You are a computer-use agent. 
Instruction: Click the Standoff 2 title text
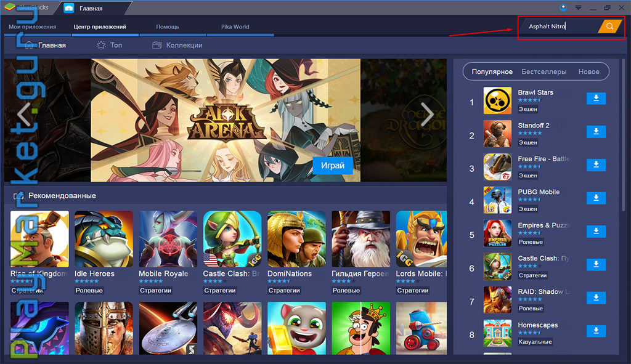533,126
